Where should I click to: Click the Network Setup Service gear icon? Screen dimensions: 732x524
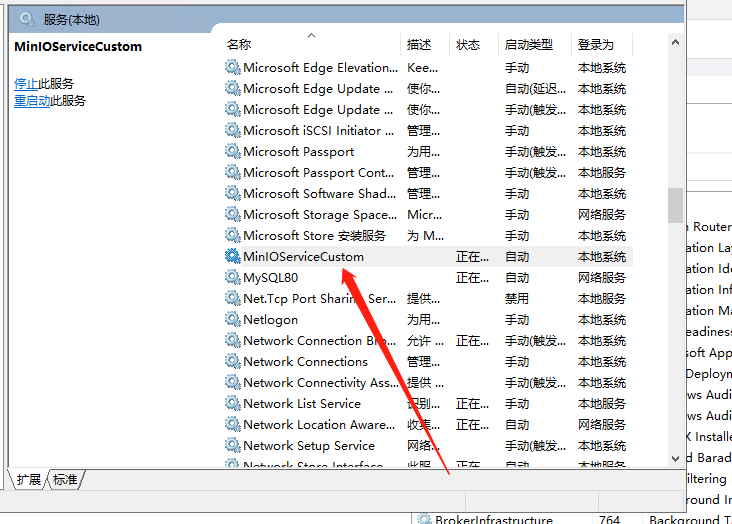pyautogui.click(x=233, y=446)
